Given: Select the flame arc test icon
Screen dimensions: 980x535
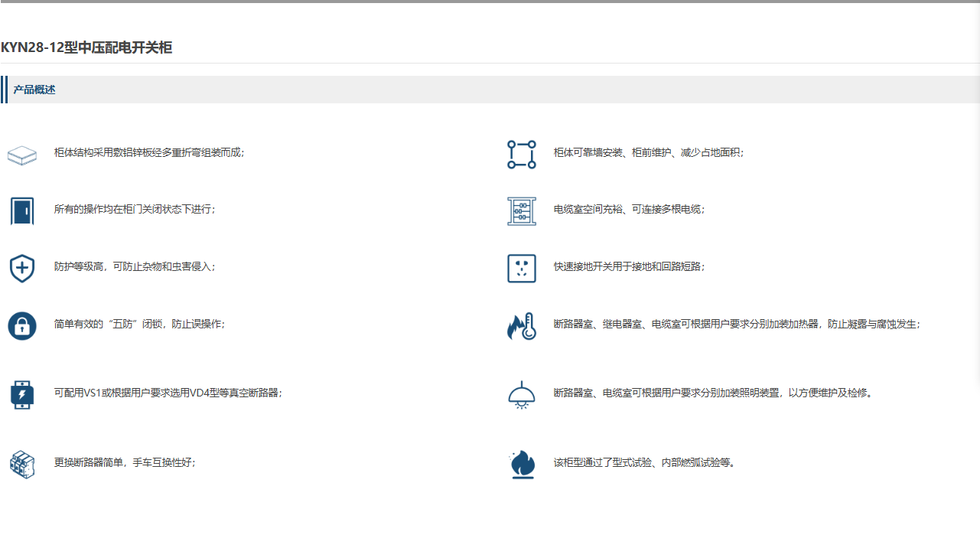Looking at the screenshot, I should [x=522, y=465].
